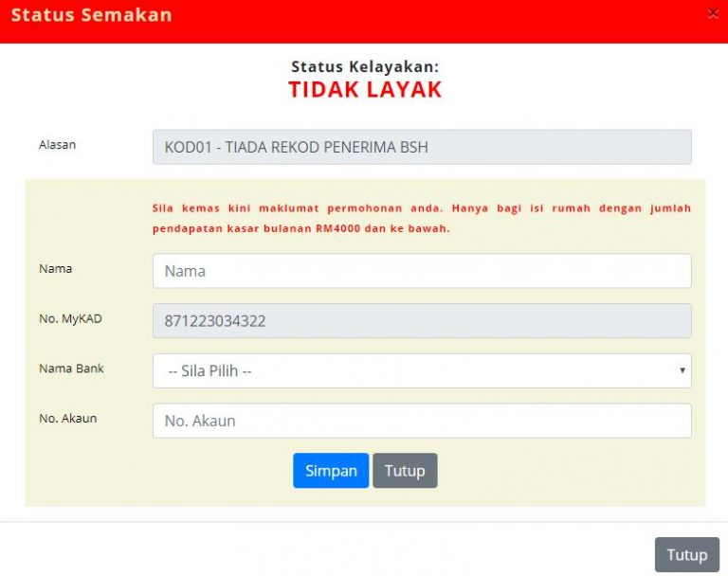Click the red notice about RM4000 income

[422, 218]
